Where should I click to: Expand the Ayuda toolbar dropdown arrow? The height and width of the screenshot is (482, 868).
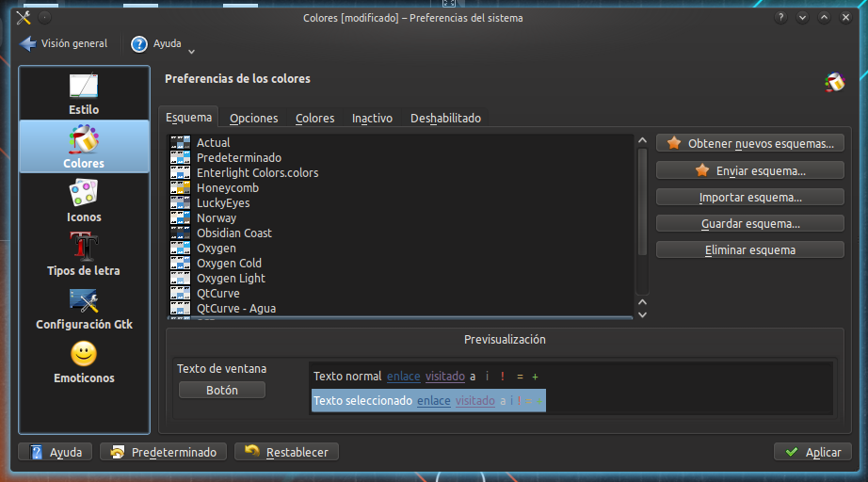(191, 52)
